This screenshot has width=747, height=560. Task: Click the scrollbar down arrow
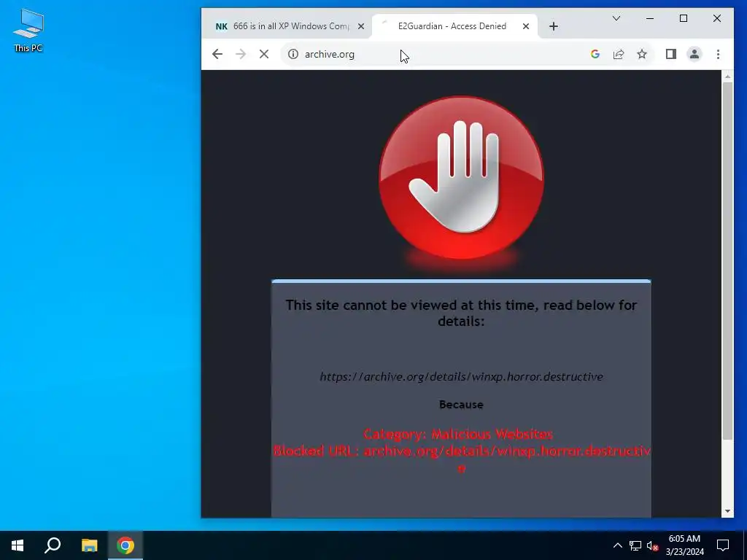(x=727, y=511)
